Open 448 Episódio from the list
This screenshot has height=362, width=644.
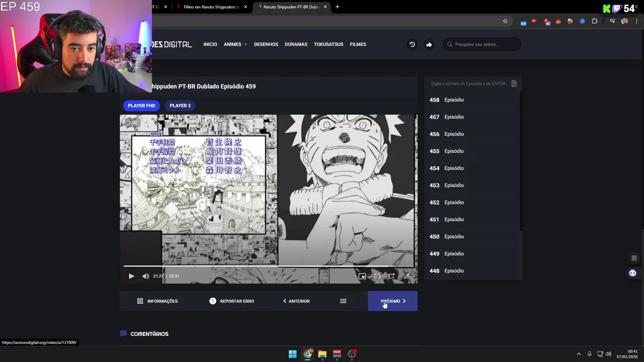[471, 271]
